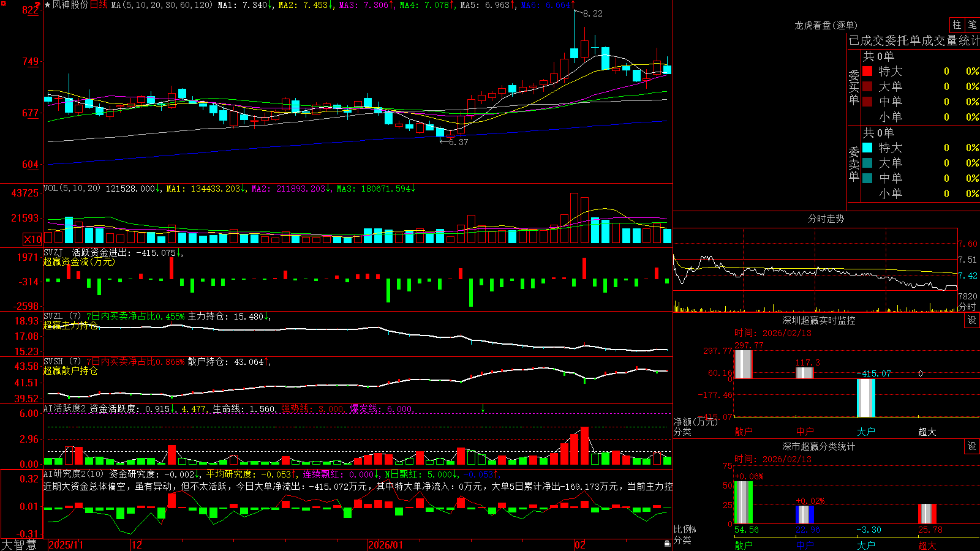Click the teal 中单 swatch under 委卖单
This screenshot has width=980, height=551.
coord(867,178)
